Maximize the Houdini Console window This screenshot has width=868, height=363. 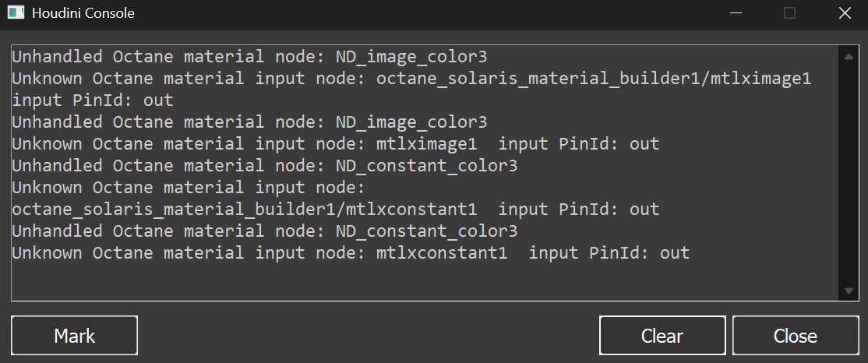790,12
